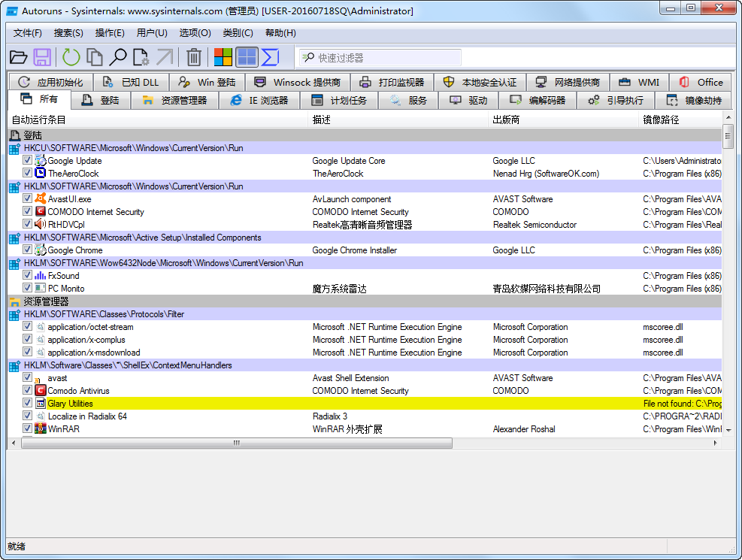Click the trash can Delete icon
The height and width of the screenshot is (560, 742).
click(194, 57)
